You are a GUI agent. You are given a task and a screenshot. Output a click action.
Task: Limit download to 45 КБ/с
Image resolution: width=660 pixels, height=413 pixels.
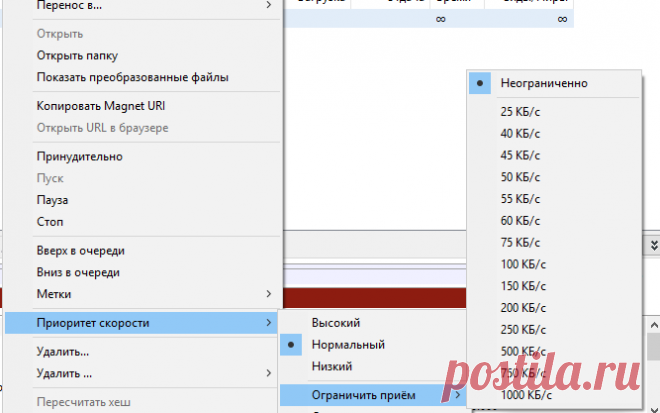[x=554, y=155]
